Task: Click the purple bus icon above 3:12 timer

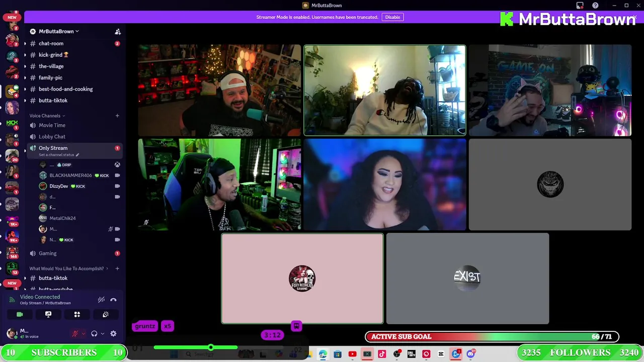Action: pos(296,326)
